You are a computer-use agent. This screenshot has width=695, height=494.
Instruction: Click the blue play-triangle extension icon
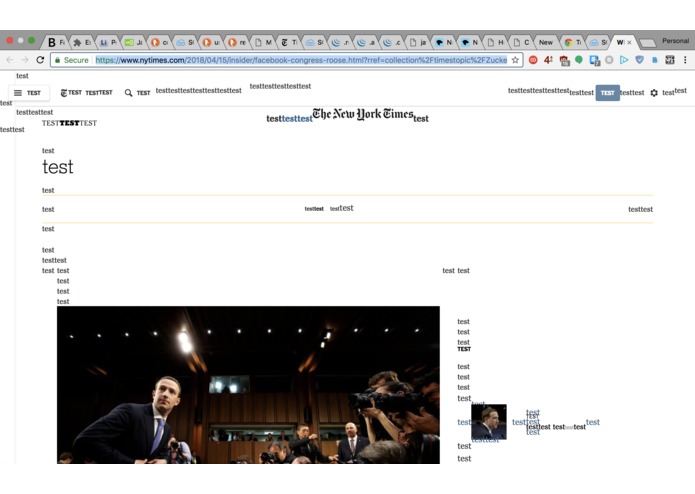[624, 60]
